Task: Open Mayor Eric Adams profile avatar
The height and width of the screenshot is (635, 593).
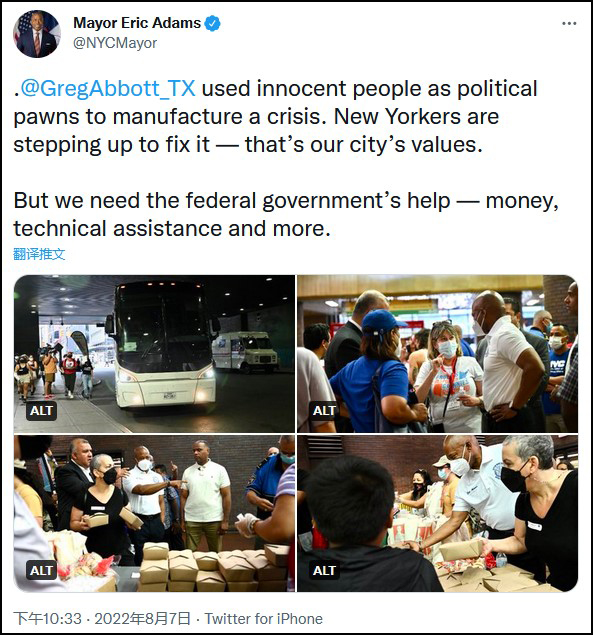Action: coord(37,34)
